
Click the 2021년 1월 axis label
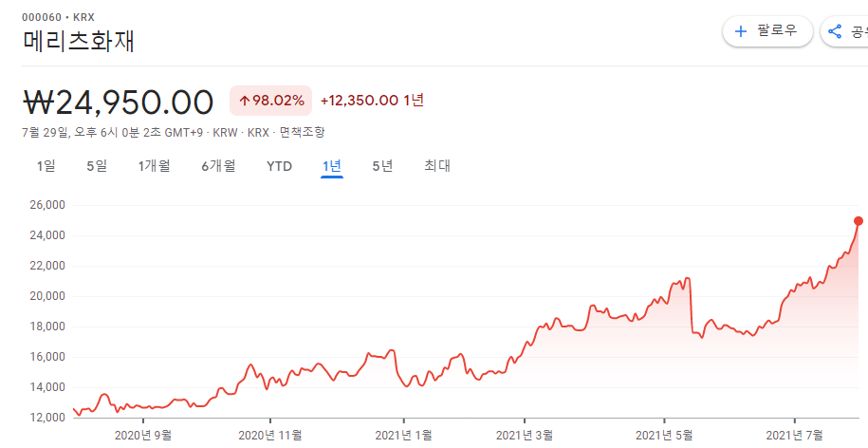(x=403, y=436)
